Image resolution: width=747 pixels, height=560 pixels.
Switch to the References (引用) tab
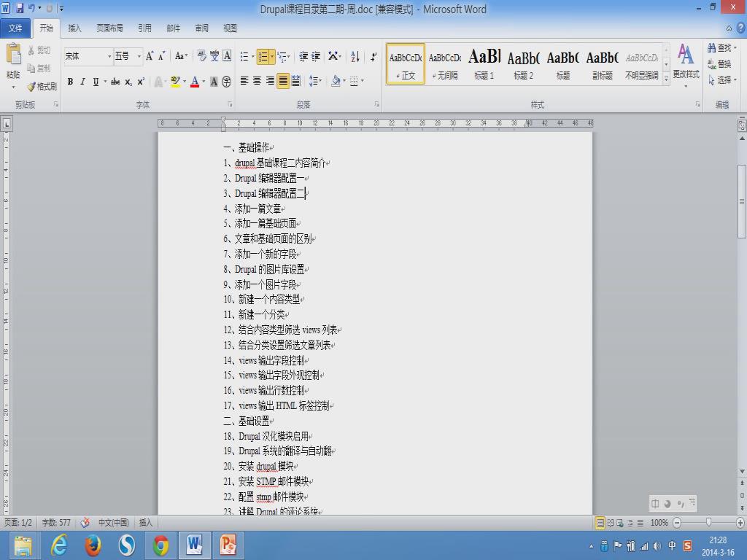[145, 28]
